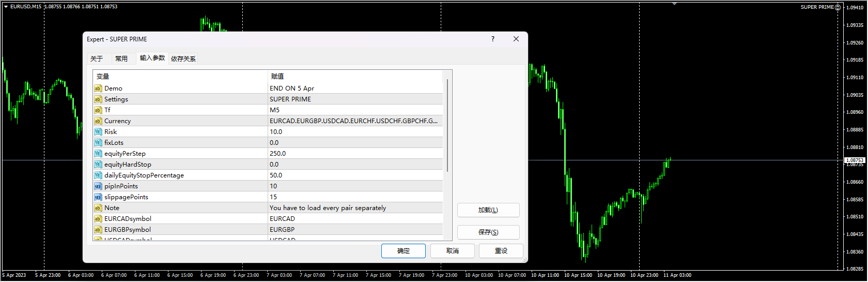This screenshot has height=282, width=868.
Task: Click the chart shift marker triangle at top
Action: [674, 4]
